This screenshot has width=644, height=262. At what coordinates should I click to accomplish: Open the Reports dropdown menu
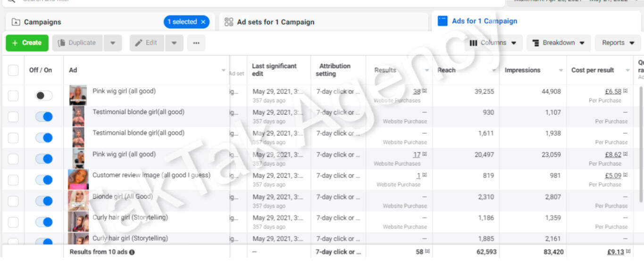[618, 43]
